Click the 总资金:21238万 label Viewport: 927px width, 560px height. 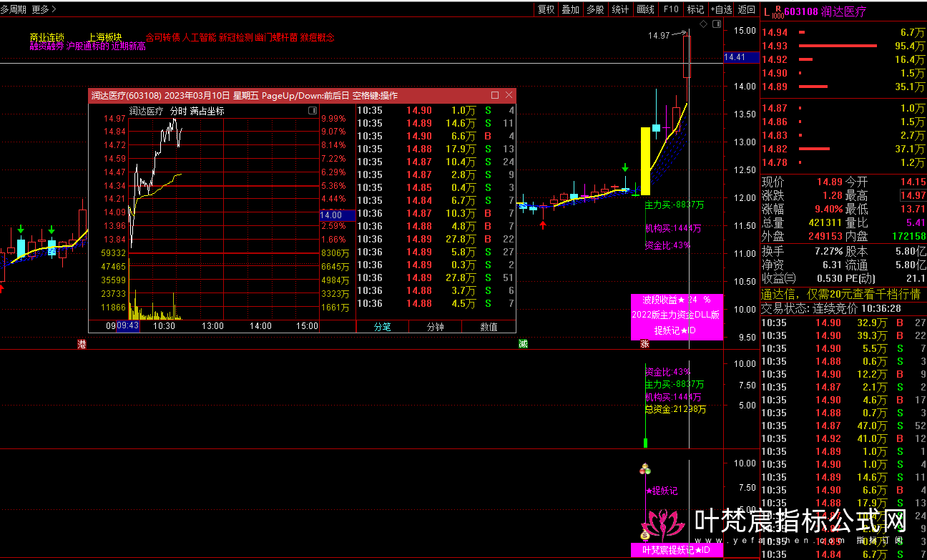coord(675,409)
